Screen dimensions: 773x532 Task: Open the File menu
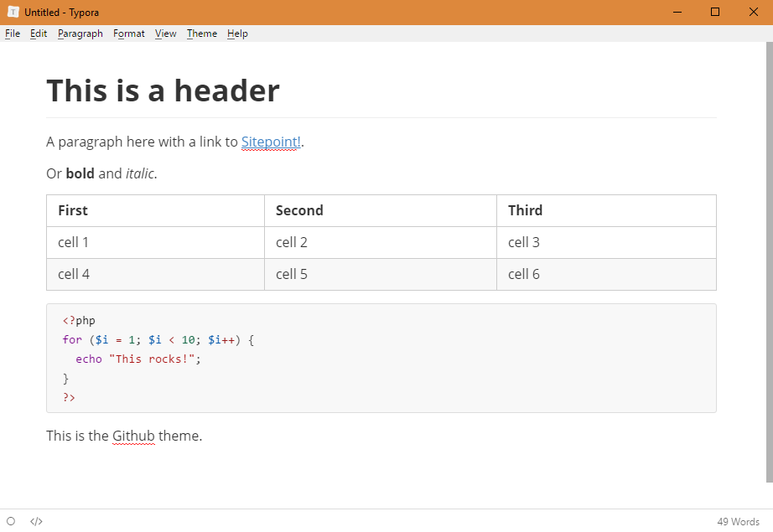pyautogui.click(x=13, y=34)
